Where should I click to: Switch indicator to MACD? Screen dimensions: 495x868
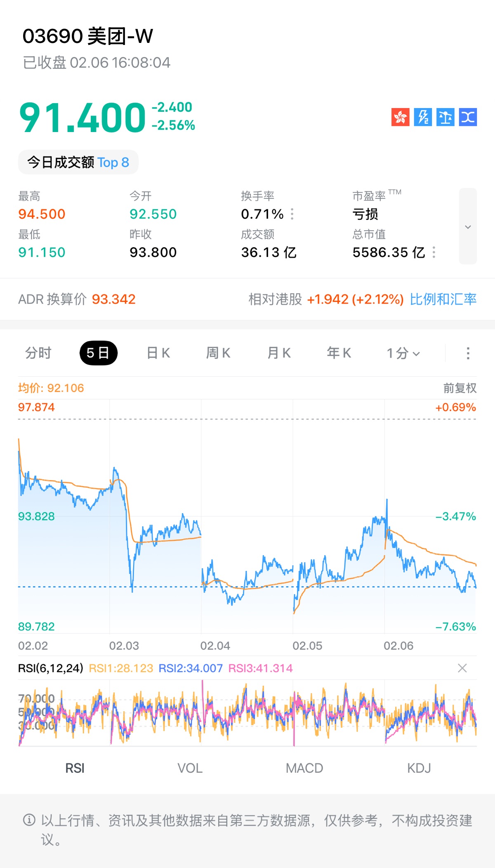304,768
